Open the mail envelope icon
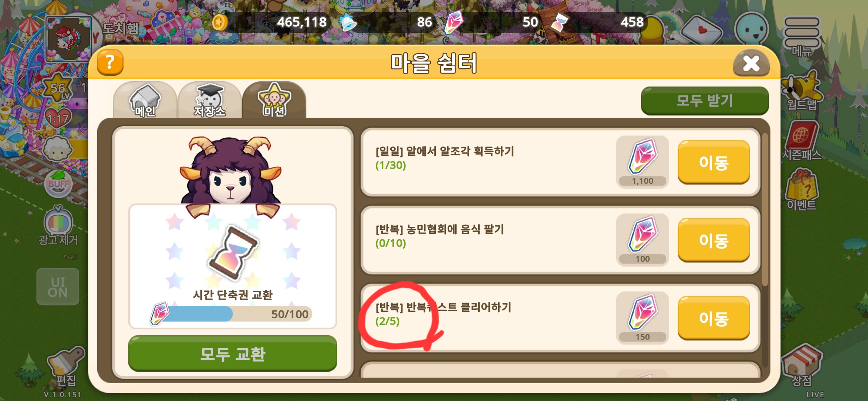 (x=702, y=30)
